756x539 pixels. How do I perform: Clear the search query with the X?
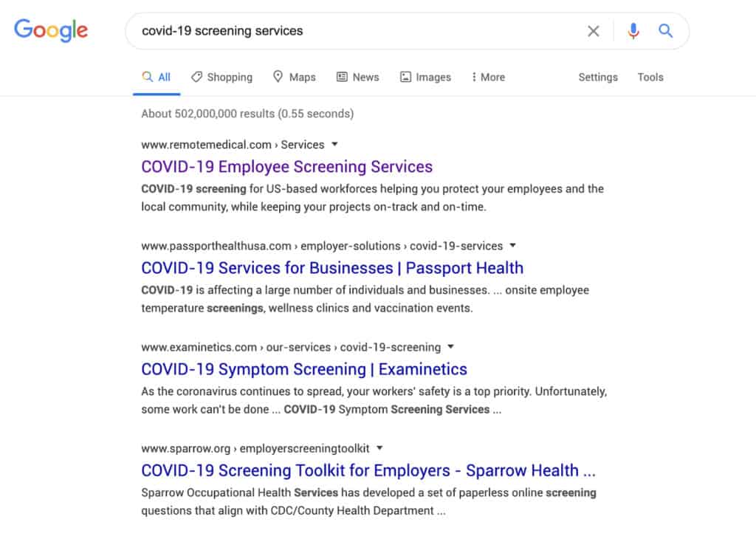593,30
